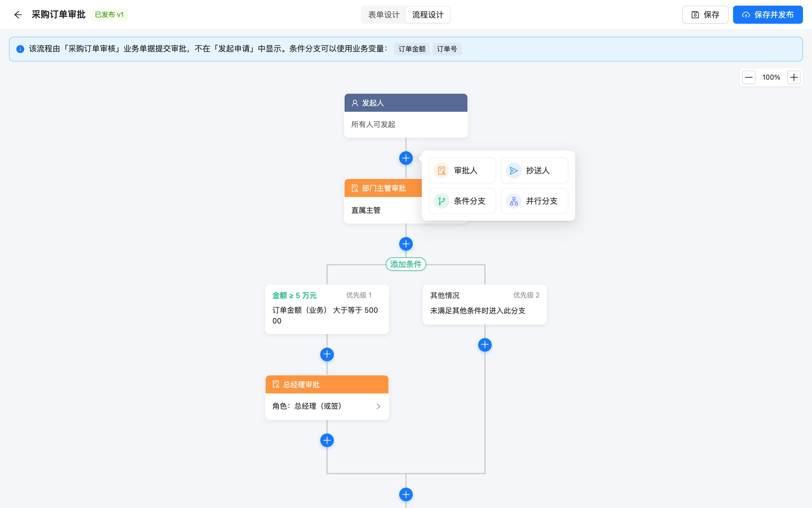Click plus button below 总经理审批 node
The image size is (812, 508).
[x=327, y=440]
